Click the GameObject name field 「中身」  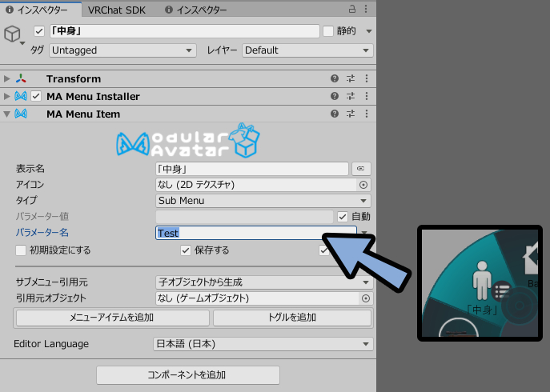(184, 31)
